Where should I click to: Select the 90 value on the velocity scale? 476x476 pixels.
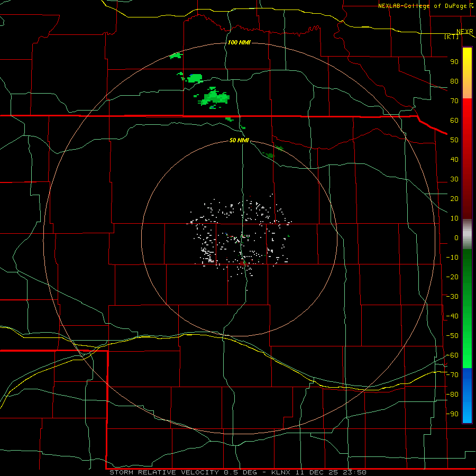pos(454,62)
